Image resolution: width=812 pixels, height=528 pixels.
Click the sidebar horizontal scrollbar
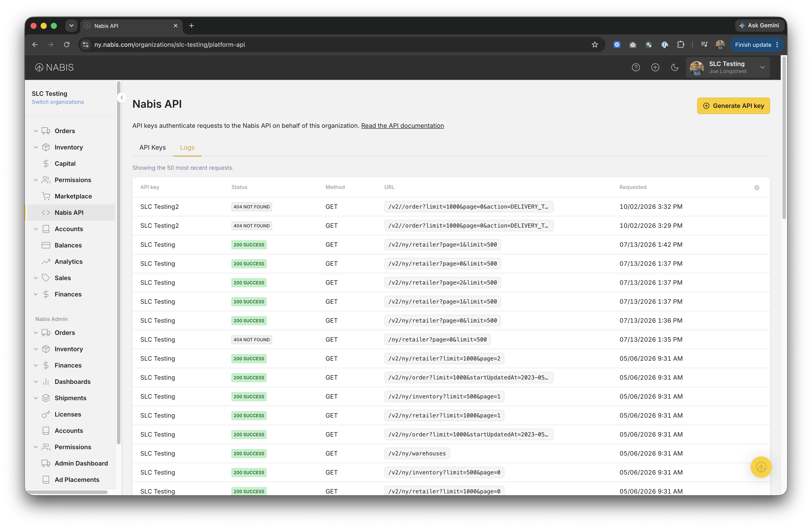pos(68,492)
